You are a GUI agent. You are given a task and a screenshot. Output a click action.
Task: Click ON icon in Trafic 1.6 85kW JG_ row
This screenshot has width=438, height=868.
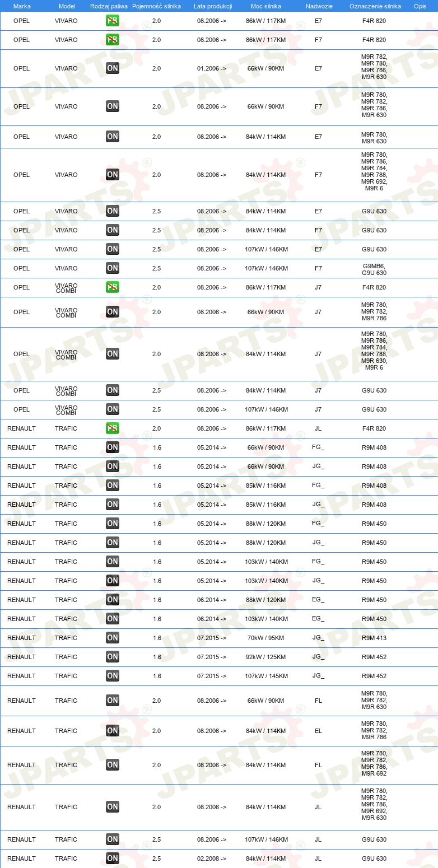click(113, 505)
